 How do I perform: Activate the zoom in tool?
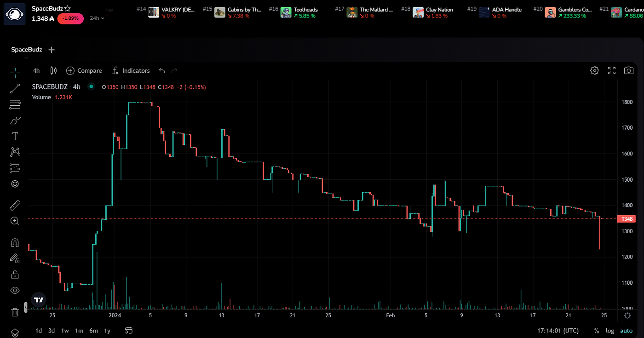click(x=15, y=221)
